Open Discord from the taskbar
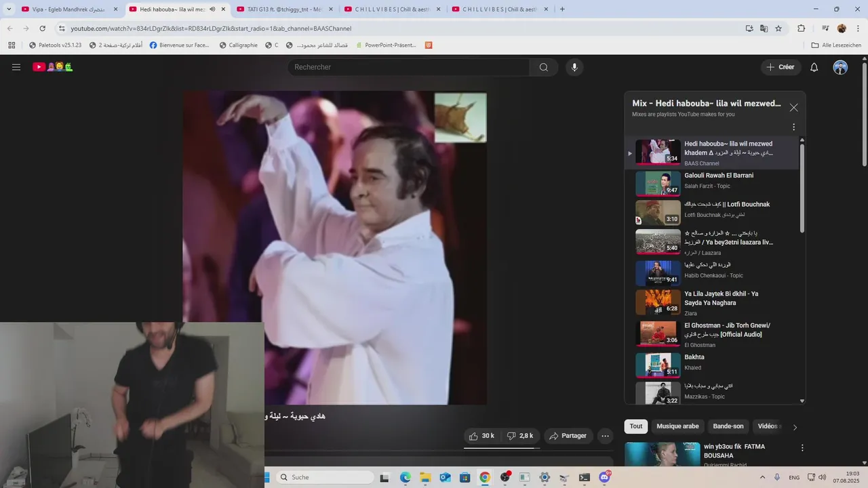Screen dimensions: 868x488 pos(604,477)
